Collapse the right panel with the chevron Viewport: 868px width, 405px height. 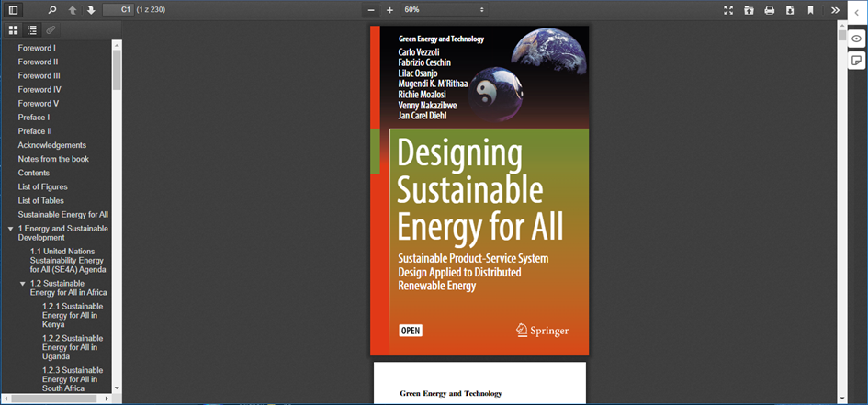(856, 12)
